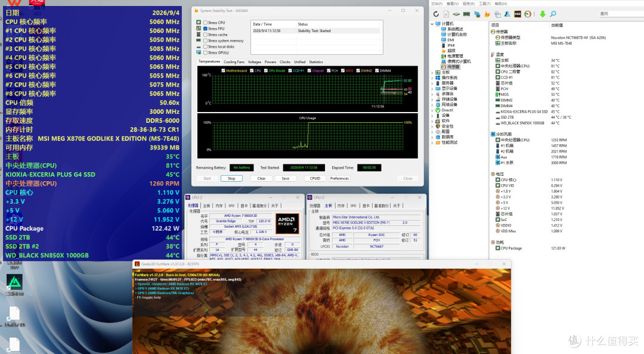The image size is (644, 354).
Task: Switch to the Cooling Fans tab
Action: click(234, 62)
